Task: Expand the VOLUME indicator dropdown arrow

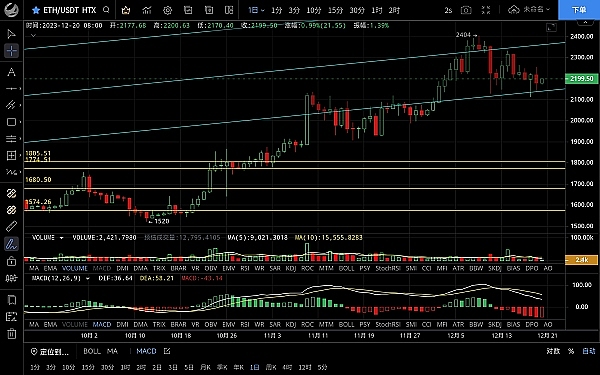Action: (x=61, y=238)
